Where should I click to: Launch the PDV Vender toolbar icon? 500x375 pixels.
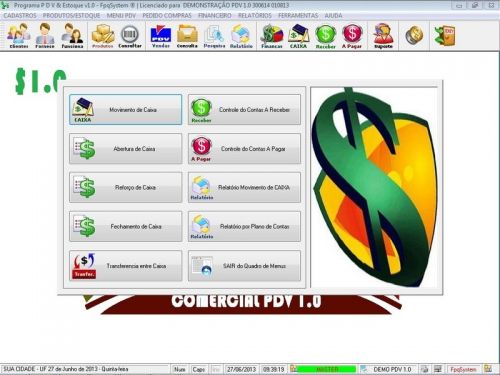(x=161, y=36)
